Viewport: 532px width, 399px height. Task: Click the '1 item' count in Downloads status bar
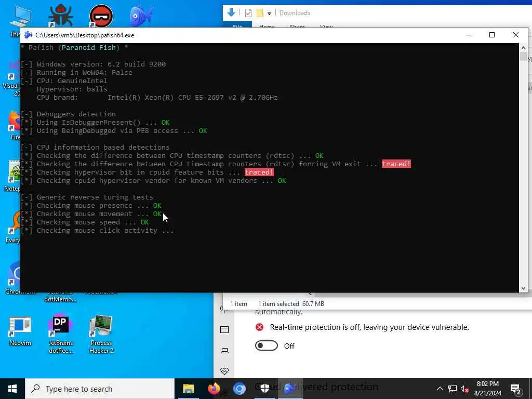tap(239, 304)
